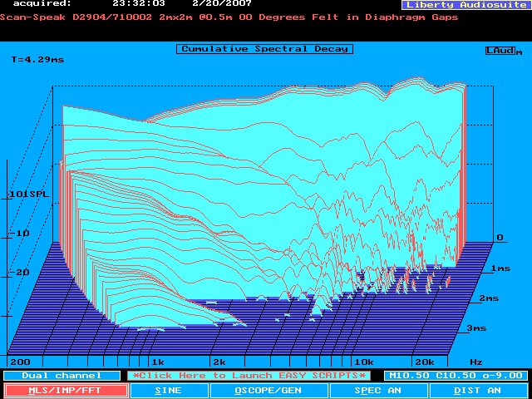Click the Dual channel mode indicator
This screenshot has height=399, width=532.
click(49, 375)
